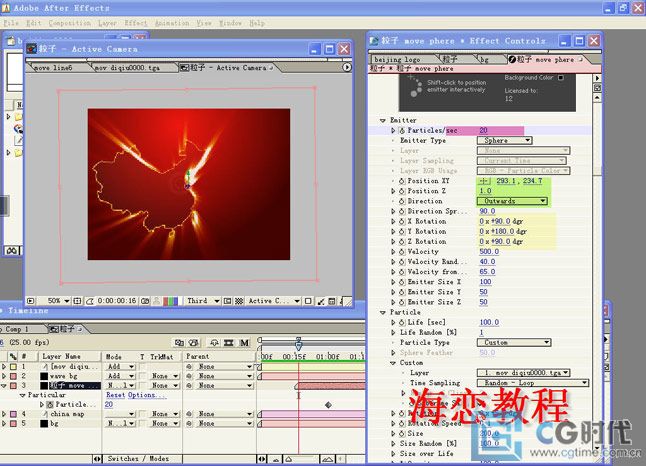Click the always preview this view icon
The height and width of the screenshot is (466, 646).
(x=30, y=301)
